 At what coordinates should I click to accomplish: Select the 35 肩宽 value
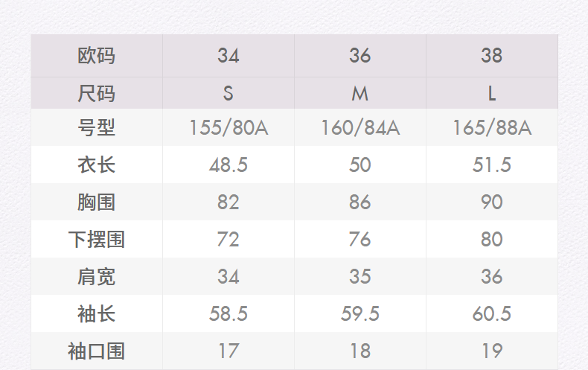point(360,276)
